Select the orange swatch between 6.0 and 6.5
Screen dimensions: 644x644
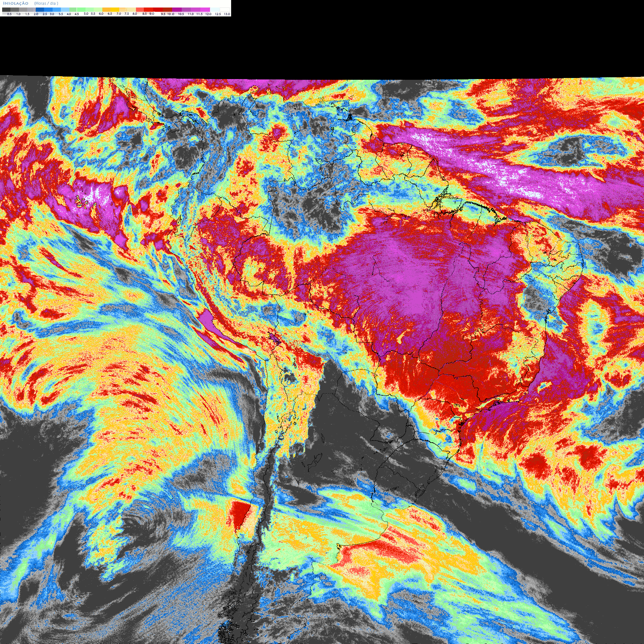tap(106, 10)
